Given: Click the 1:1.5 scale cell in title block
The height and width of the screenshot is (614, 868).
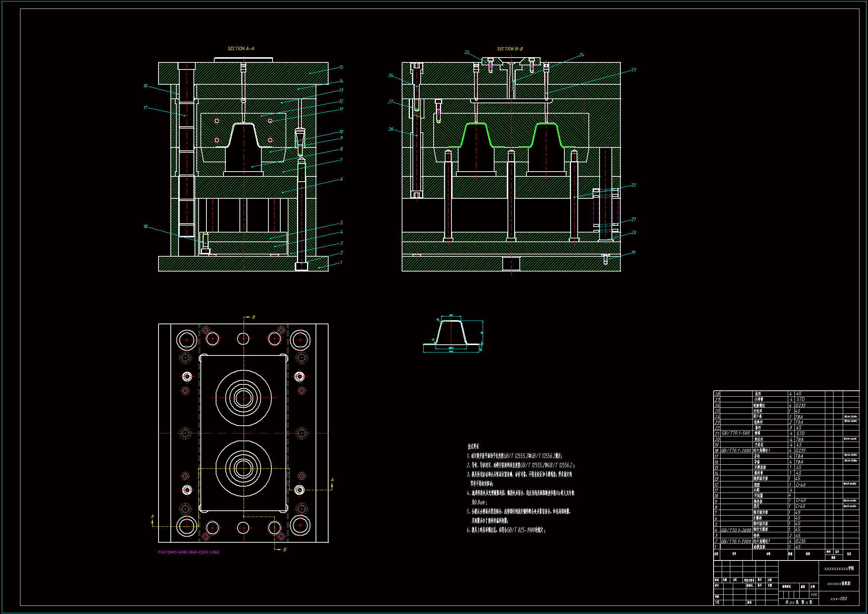Looking at the screenshot, I should [x=813, y=595].
